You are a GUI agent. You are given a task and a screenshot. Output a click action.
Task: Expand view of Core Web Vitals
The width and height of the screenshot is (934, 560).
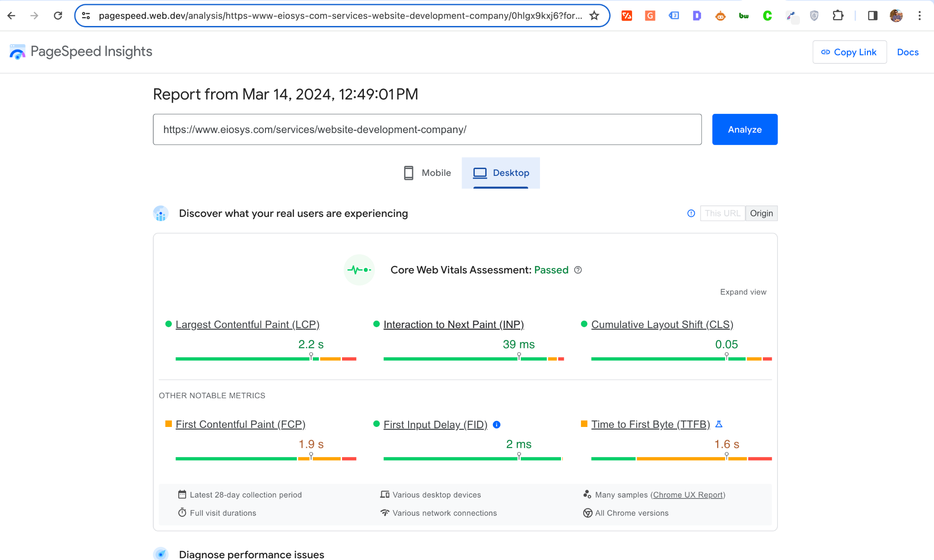point(743,292)
